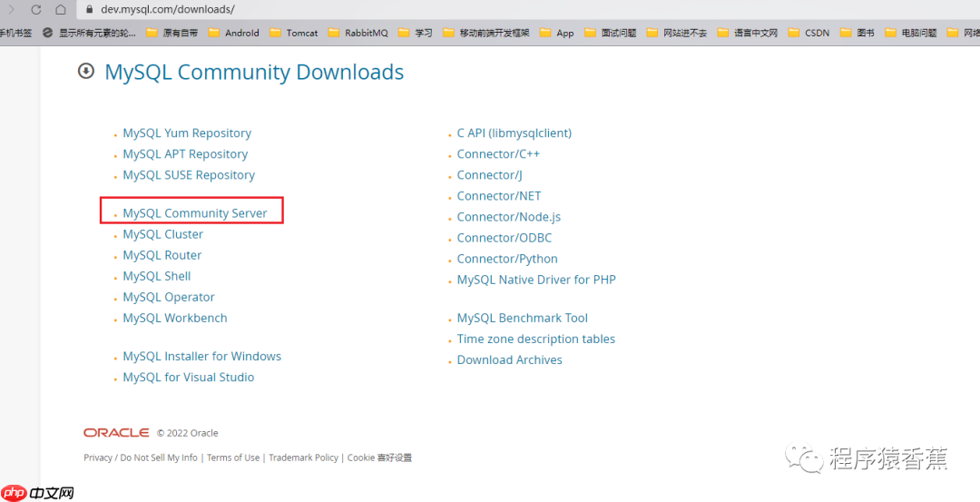The image size is (980, 502).
Task: Open the 显示所有元素的轮... bookmark
Action: (89, 33)
